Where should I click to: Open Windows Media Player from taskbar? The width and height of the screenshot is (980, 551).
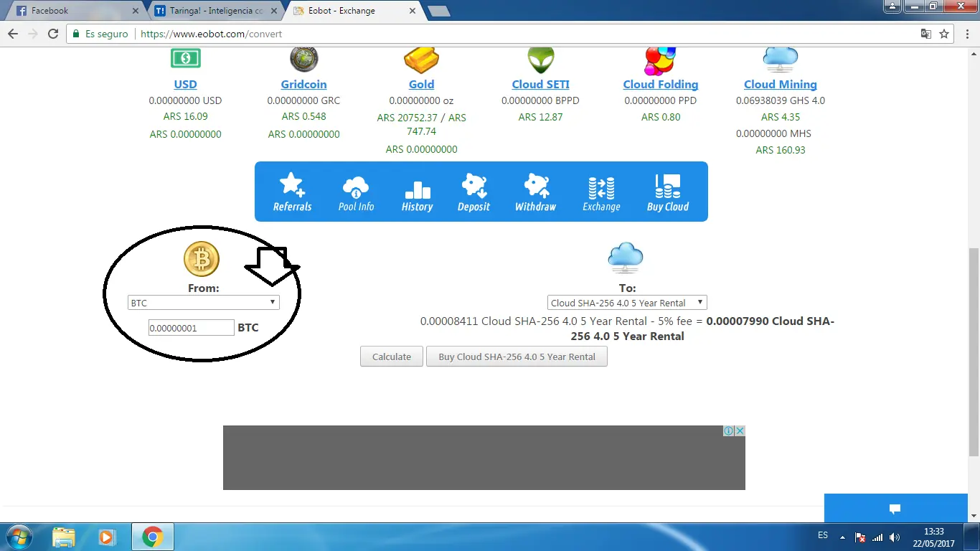pos(106,537)
